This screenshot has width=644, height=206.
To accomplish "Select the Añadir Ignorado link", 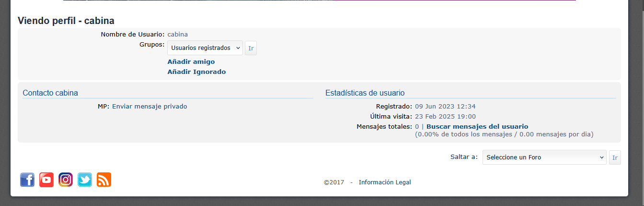I will (x=196, y=72).
